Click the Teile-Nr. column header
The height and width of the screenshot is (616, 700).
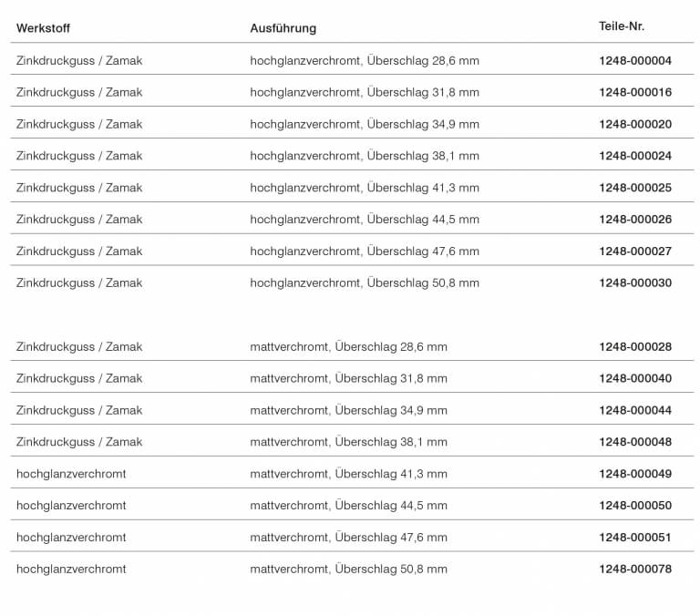tap(621, 26)
